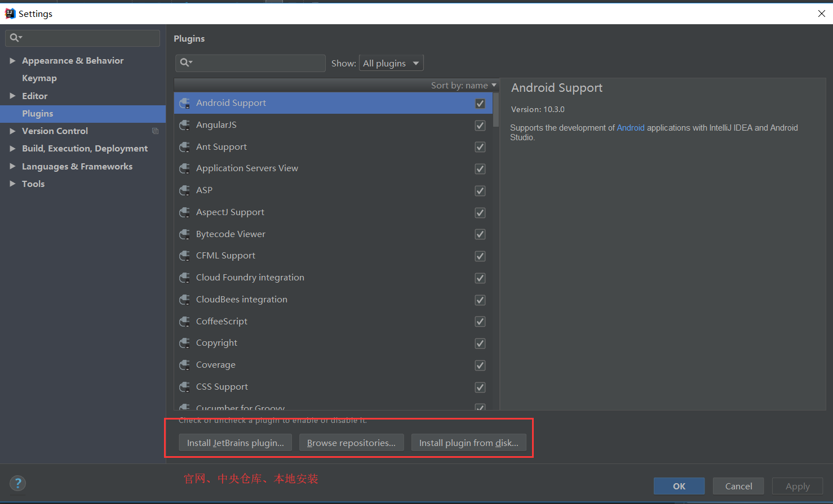
Task: Disable the AngularJS plugin checkbox
Action: pyautogui.click(x=480, y=126)
